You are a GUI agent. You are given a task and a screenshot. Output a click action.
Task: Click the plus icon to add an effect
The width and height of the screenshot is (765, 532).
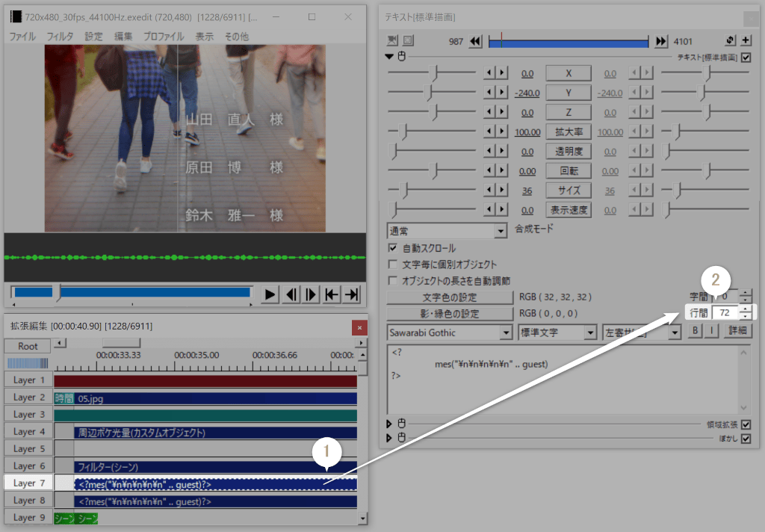746,40
